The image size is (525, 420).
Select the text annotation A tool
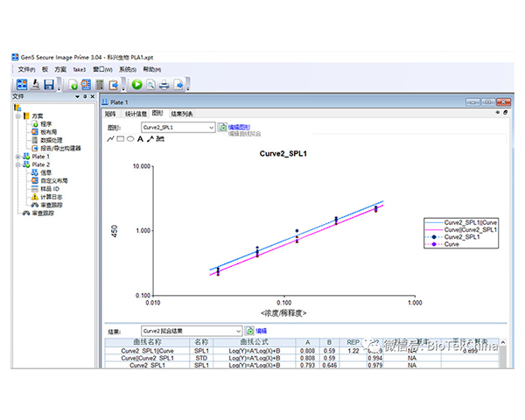(140, 138)
